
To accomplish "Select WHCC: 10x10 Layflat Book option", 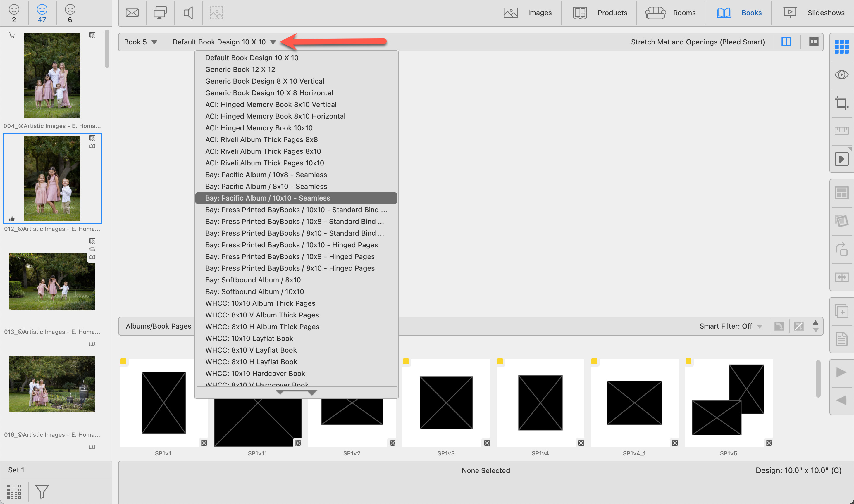I will pyautogui.click(x=249, y=338).
